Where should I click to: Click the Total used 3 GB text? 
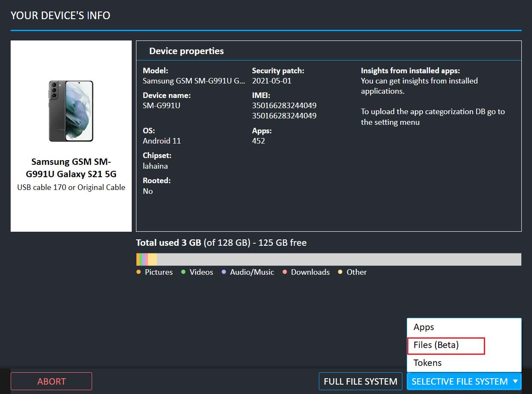point(168,243)
